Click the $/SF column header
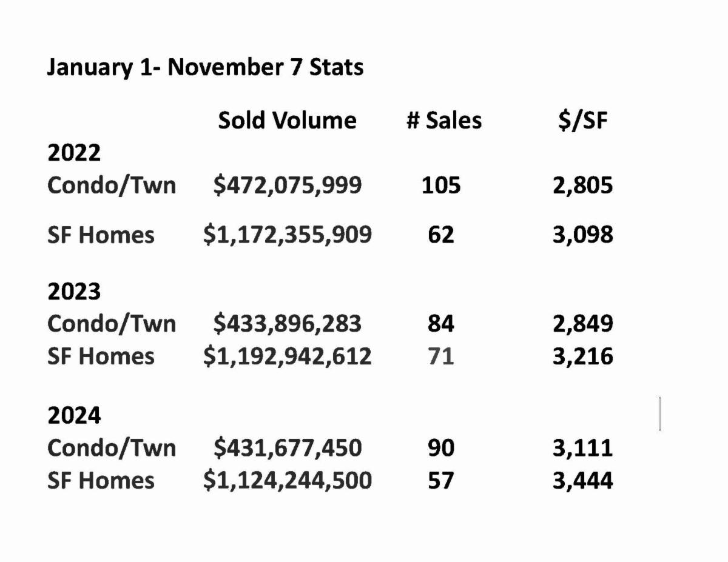728x562 pixels. tap(582, 121)
